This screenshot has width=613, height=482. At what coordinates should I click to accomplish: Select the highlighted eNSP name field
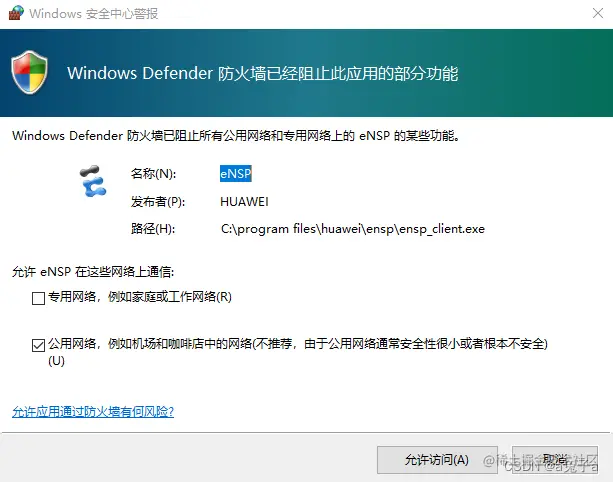(x=235, y=174)
